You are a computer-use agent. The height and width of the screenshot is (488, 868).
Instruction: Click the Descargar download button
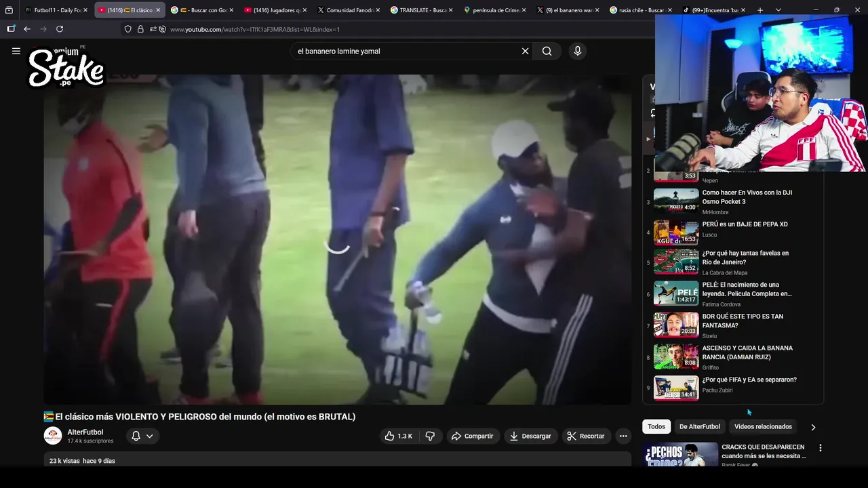pyautogui.click(x=530, y=436)
